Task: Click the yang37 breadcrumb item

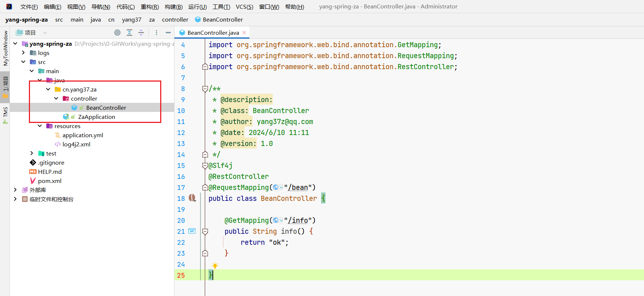Action: (132, 19)
